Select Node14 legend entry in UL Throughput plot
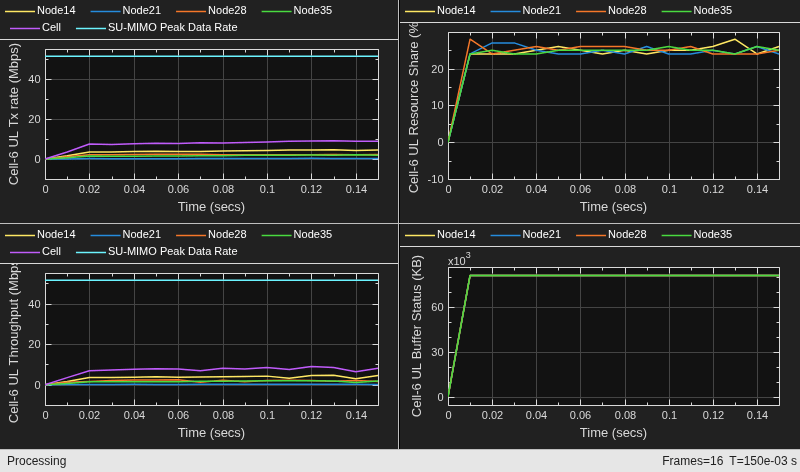The height and width of the screenshot is (472, 800). (40, 234)
